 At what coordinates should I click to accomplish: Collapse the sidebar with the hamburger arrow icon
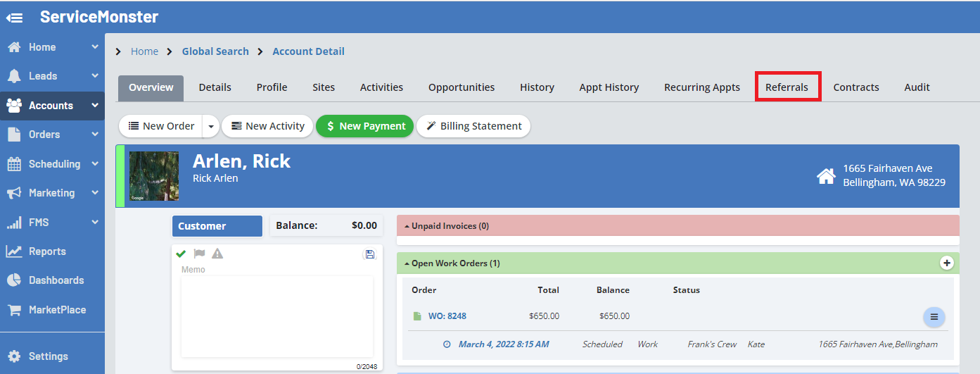[14, 18]
